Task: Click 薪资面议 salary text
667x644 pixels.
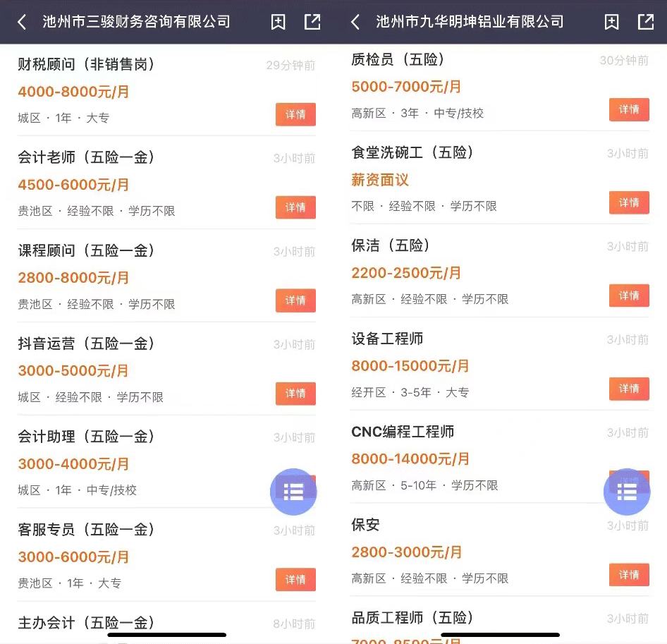Action: click(x=380, y=180)
